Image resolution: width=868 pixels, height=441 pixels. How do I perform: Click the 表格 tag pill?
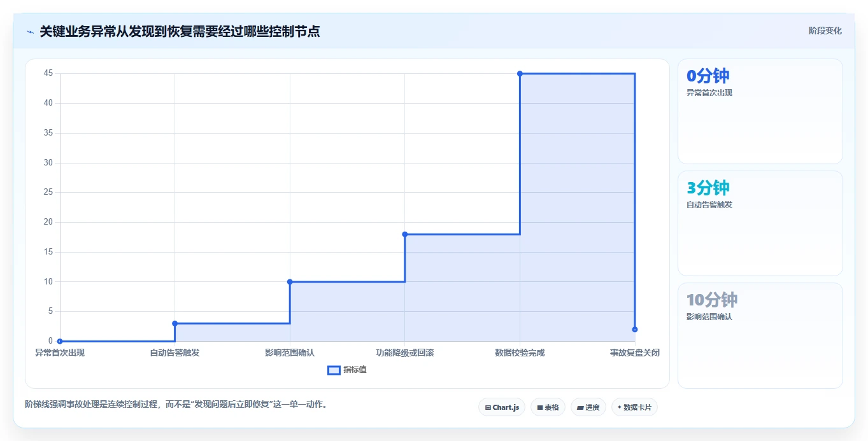click(x=548, y=407)
